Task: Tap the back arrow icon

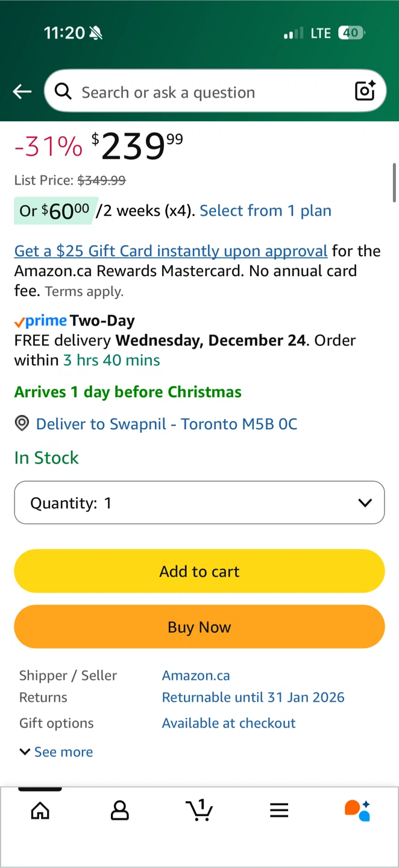Action: tap(22, 92)
